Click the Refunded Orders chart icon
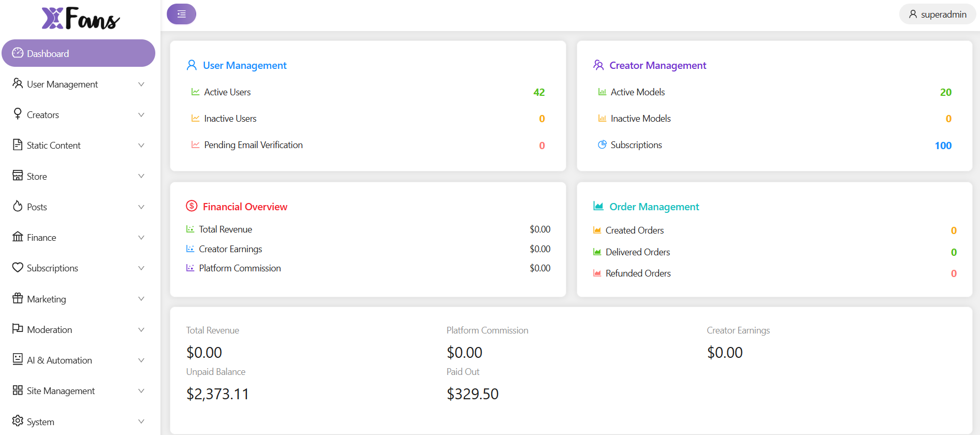Image resolution: width=980 pixels, height=435 pixels. [597, 273]
